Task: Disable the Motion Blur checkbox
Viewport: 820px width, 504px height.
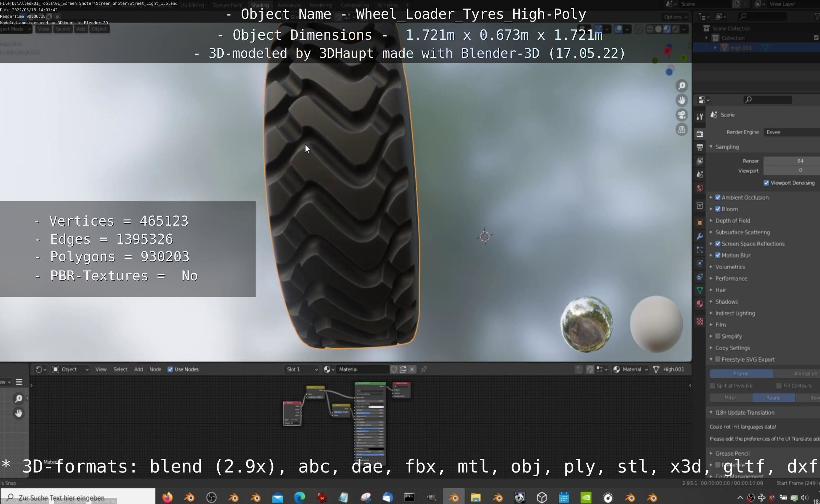Action: [x=718, y=255]
